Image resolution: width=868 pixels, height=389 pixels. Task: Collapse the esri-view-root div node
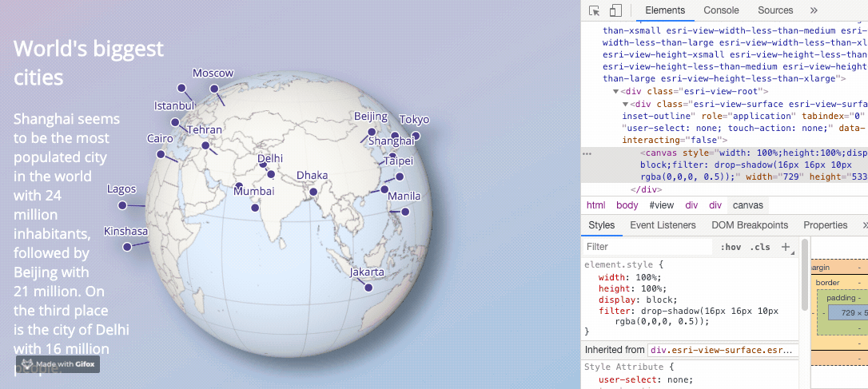615,91
